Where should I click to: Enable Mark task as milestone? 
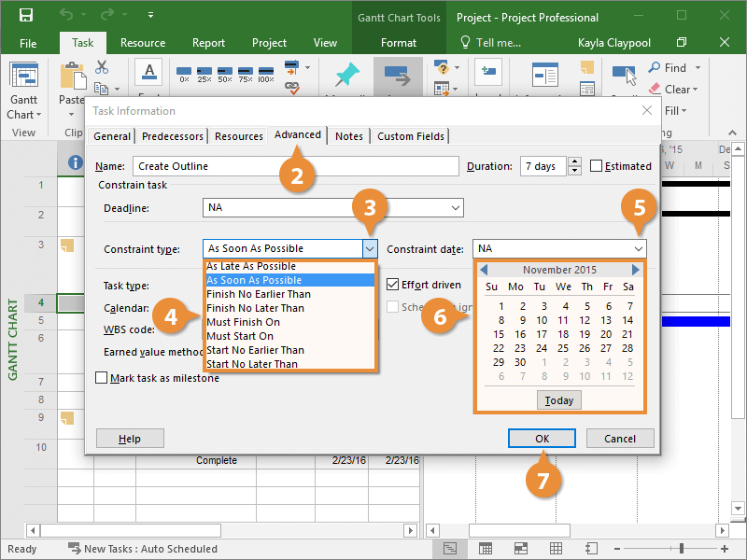[102, 378]
